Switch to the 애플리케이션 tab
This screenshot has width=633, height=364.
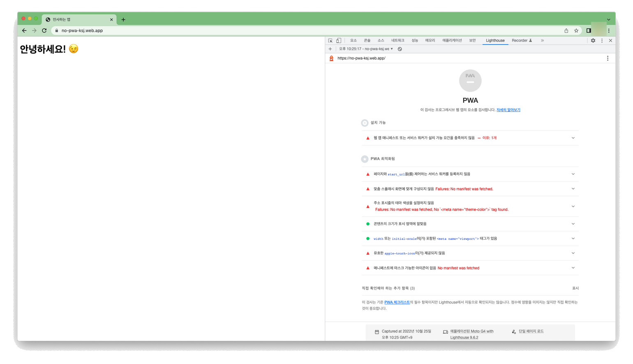point(452,41)
